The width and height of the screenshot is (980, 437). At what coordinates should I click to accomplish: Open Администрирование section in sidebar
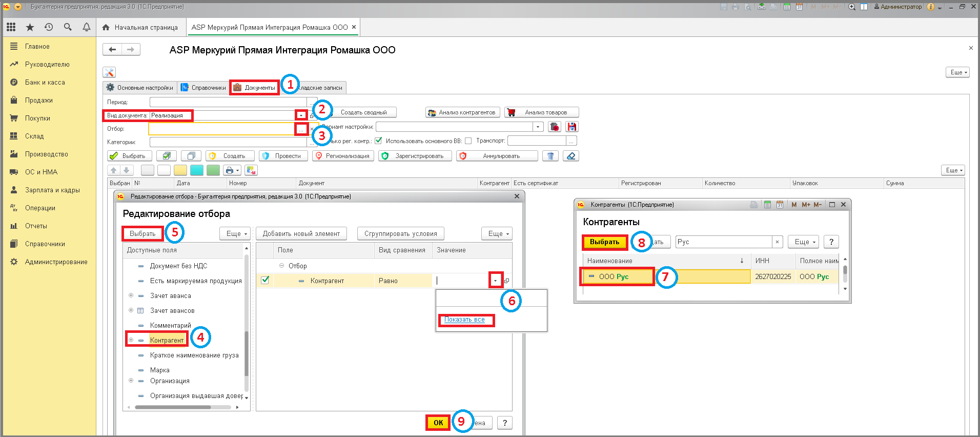tap(56, 262)
